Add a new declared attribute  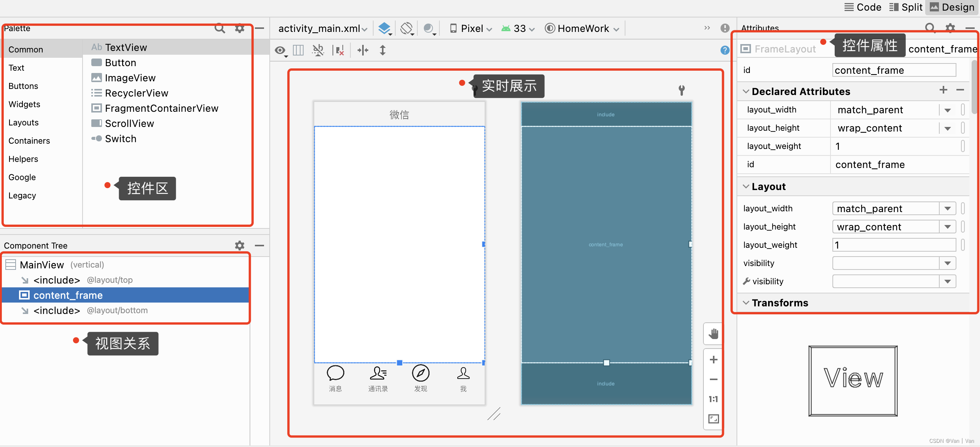tap(943, 90)
